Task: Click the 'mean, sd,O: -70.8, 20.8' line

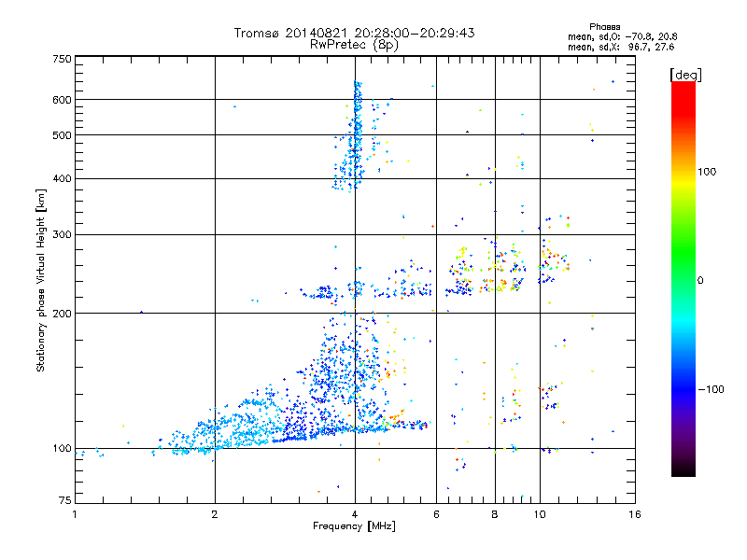Action: (622, 36)
